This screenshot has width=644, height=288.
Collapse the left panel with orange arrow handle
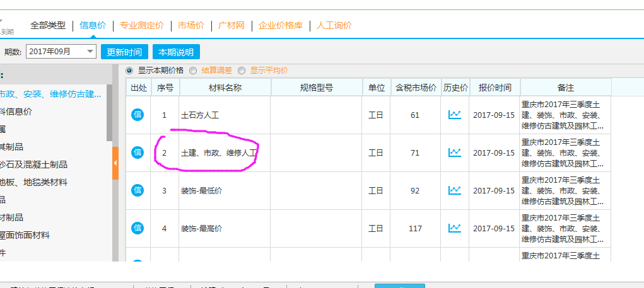115,163
